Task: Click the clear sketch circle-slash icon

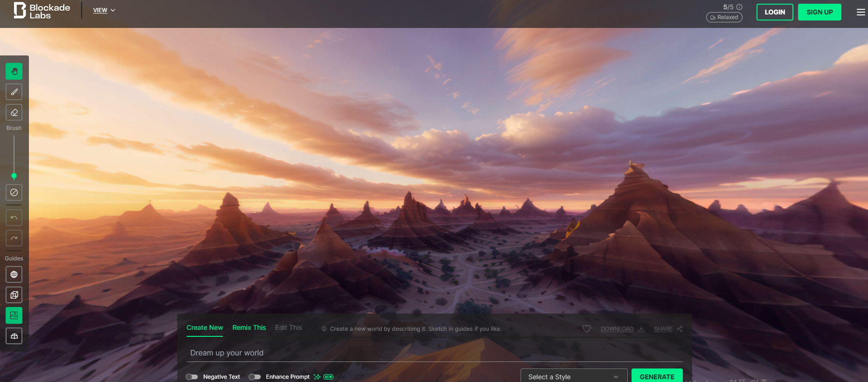Action: (x=14, y=192)
